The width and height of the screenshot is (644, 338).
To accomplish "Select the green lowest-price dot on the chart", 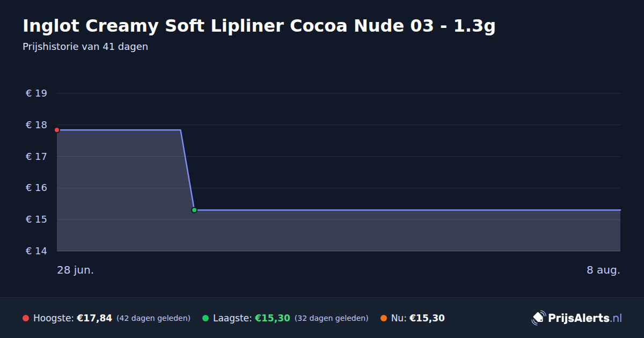I will [x=194, y=210].
